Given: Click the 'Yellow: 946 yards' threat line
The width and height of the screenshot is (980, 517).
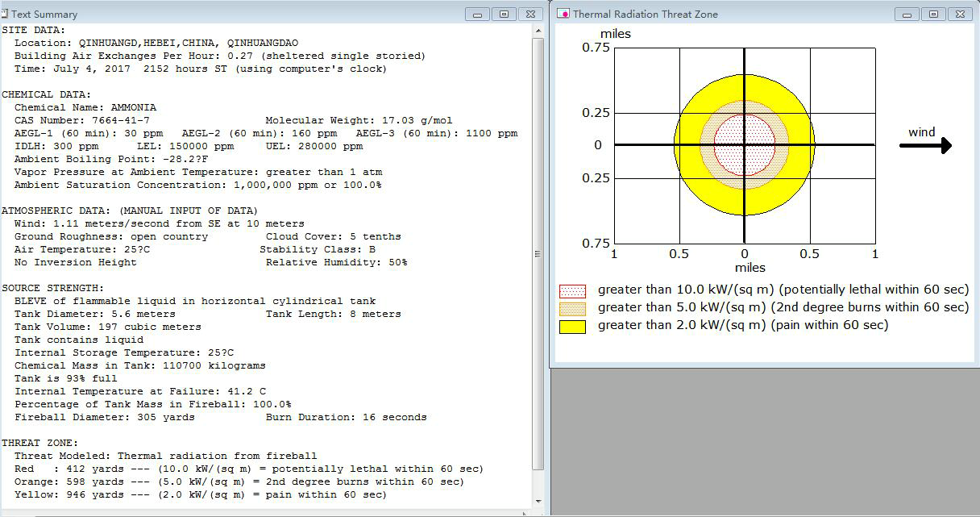Looking at the screenshot, I should coord(201,494).
